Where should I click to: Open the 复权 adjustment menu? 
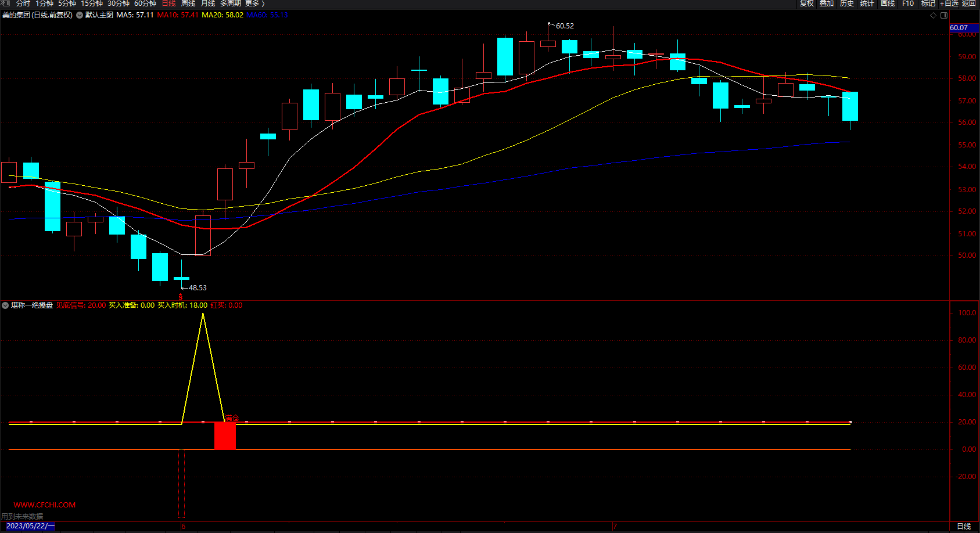pos(807,3)
